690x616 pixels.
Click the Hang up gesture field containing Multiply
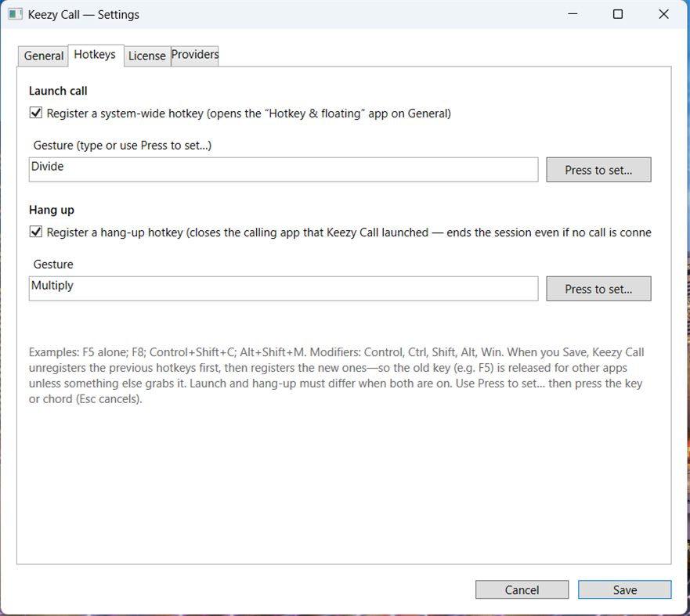(284, 289)
